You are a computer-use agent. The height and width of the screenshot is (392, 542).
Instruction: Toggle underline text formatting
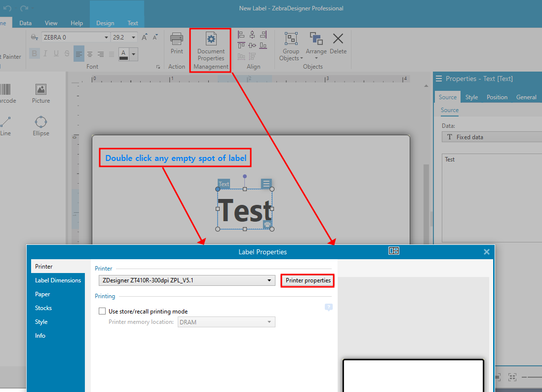[x=56, y=54]
